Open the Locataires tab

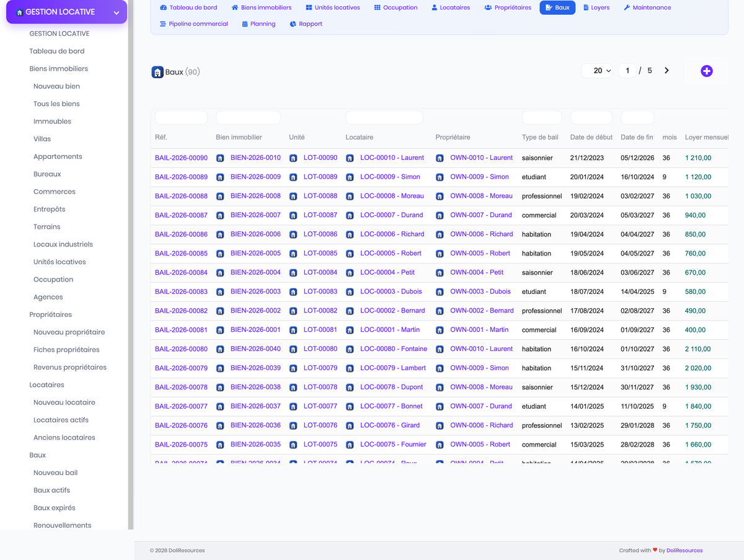[450, 7]
